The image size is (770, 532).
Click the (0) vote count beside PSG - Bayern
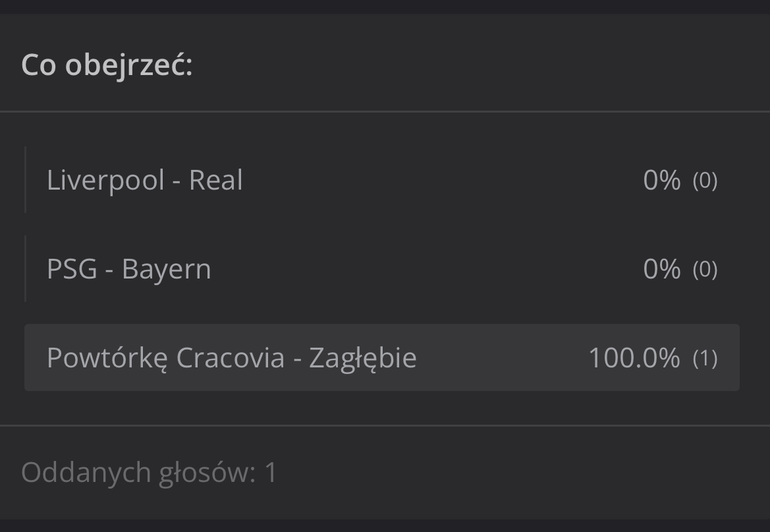705,269
